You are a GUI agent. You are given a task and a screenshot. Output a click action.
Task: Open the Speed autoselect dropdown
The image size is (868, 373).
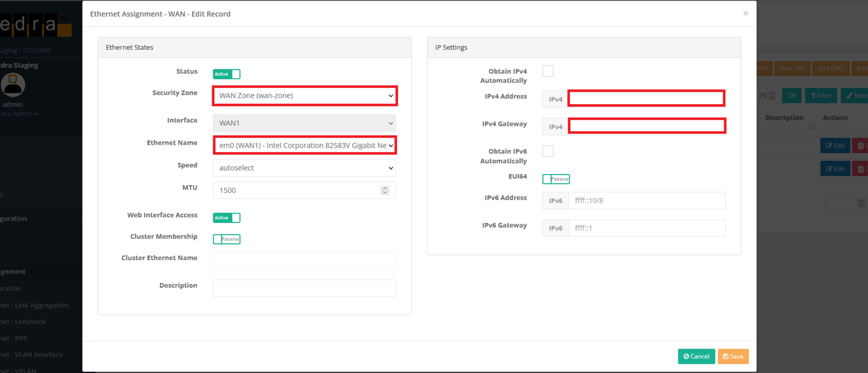click(304, 168)
